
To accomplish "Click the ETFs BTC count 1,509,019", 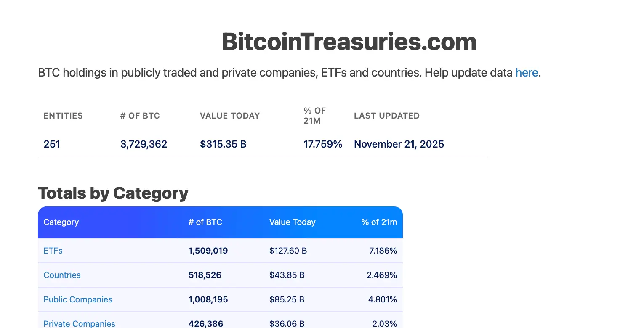I will tap(208, 251).
